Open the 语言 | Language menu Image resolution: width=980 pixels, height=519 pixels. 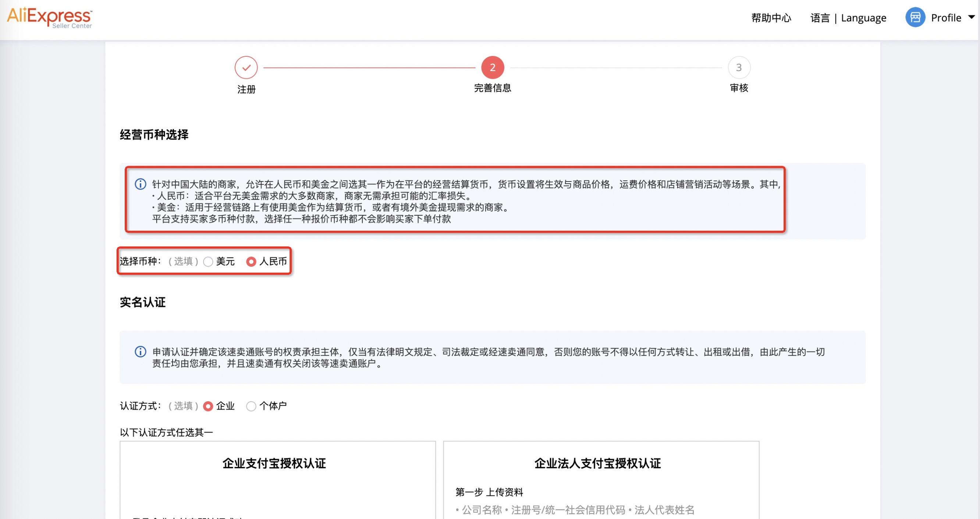[848, 18]
